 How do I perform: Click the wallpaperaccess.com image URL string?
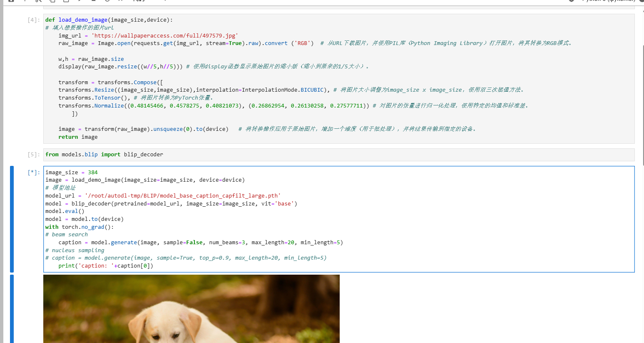pyautogui.click(x=165, y=36)
